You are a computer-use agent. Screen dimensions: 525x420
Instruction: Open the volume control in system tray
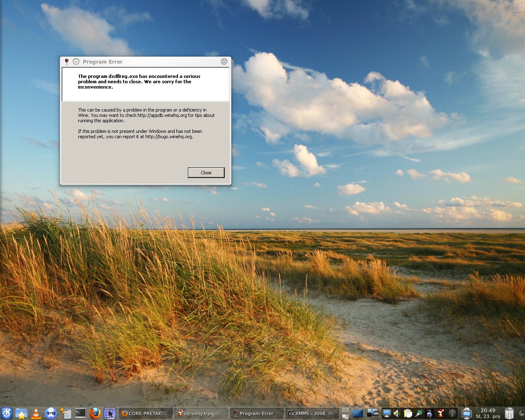(x=397, y=413)
